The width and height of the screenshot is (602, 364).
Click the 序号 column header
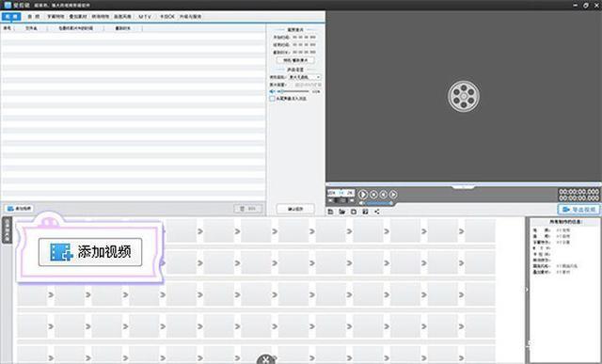[x=8, y=28]
